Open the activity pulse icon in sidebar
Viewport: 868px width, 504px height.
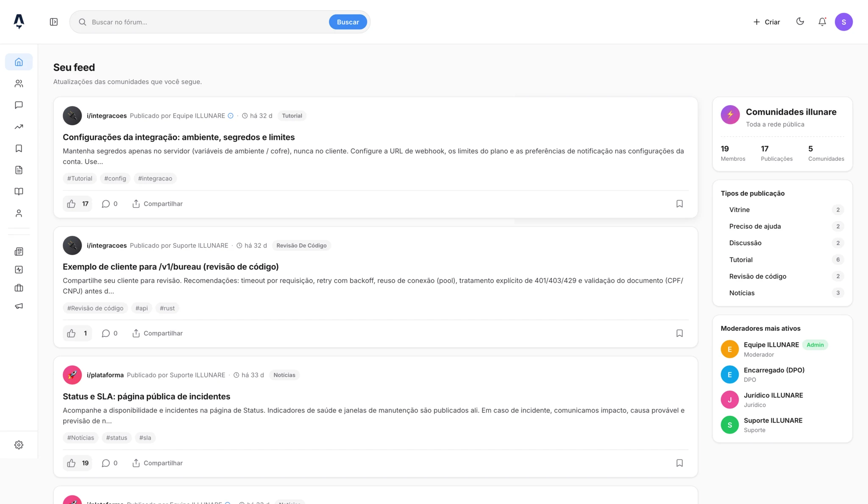(x=19, y=270)
